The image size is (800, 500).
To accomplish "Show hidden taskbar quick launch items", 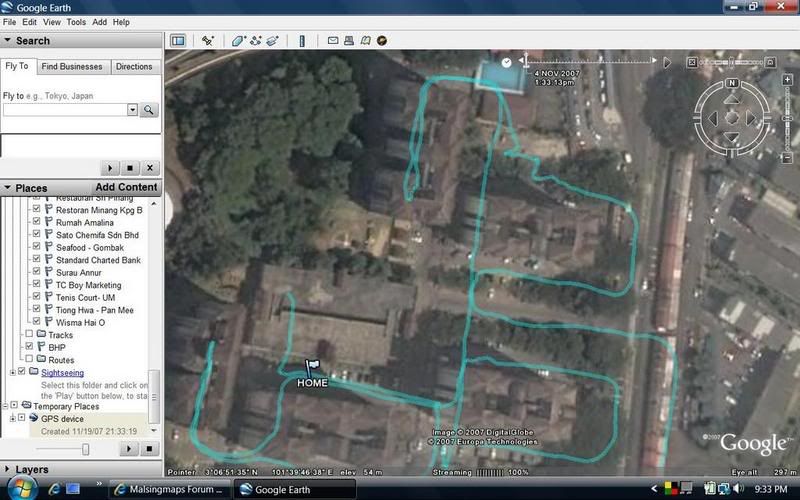I will pos(99,484).
